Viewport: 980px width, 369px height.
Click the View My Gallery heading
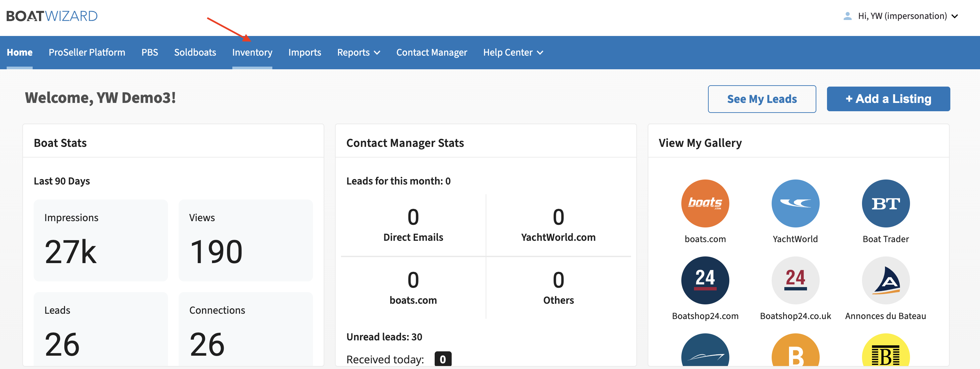[x=700, y=143]
